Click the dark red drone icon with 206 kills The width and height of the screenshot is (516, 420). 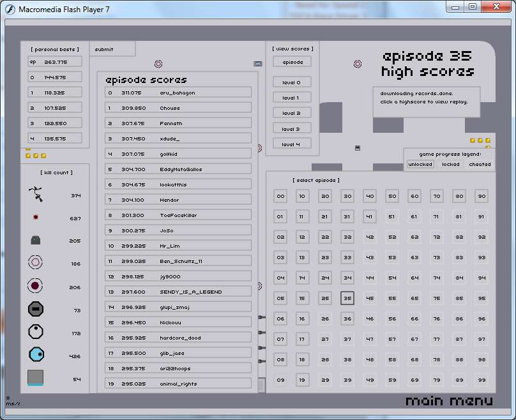[x=36, y=287]
